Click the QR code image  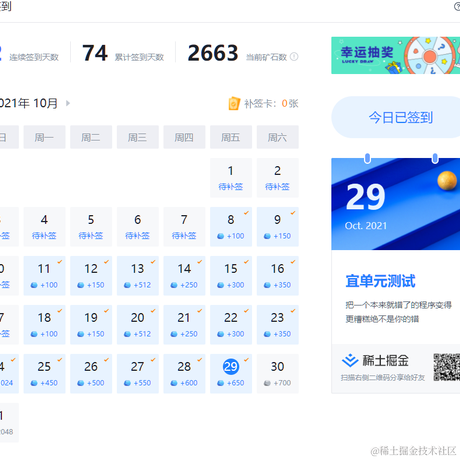(447, 367)
